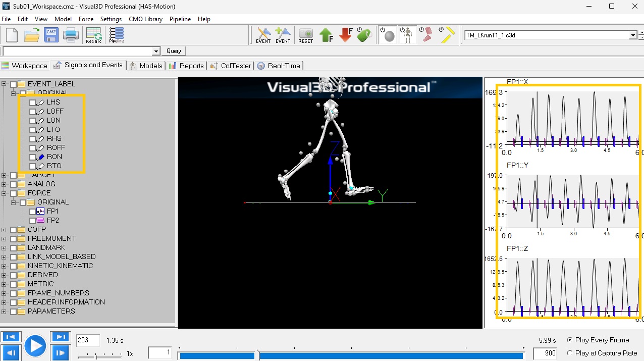
Task: Switch to the Reports tab
Action: pyautogui.click(x=186, y=66)
